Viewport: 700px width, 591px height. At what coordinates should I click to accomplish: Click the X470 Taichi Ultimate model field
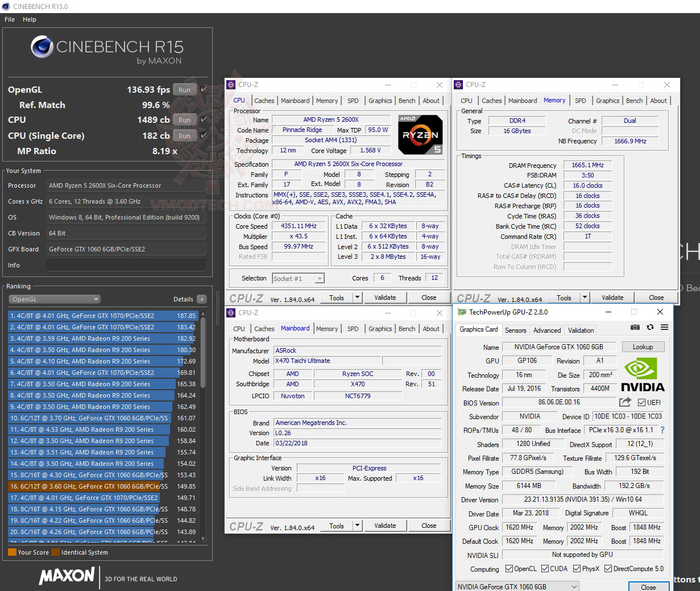327,361
